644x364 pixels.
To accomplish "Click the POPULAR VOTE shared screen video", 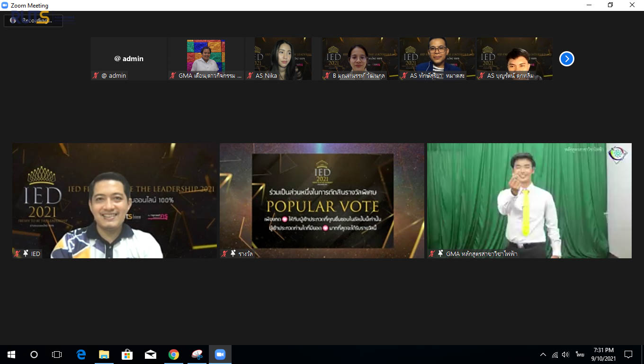I will click(322, 200).
